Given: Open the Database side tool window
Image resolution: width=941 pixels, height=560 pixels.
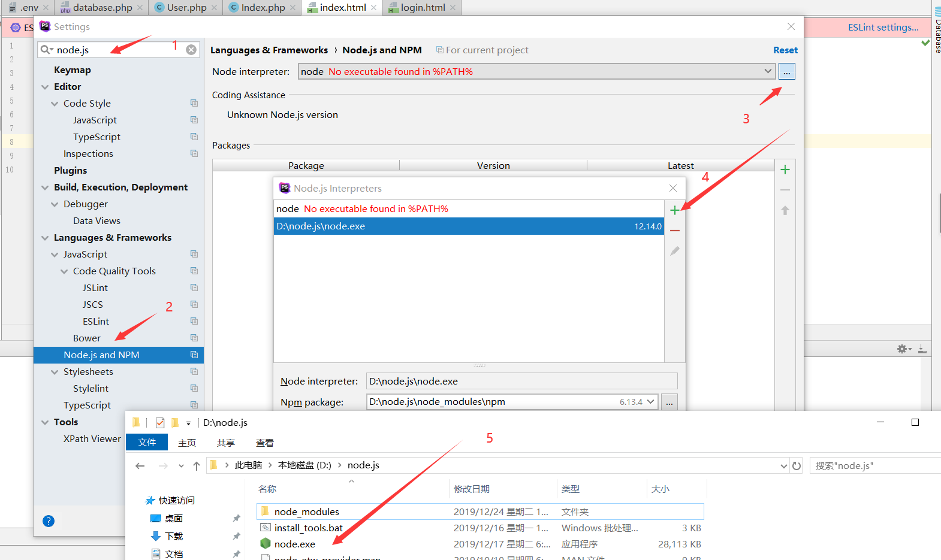Looking at the screenshot, I should 937,31.
